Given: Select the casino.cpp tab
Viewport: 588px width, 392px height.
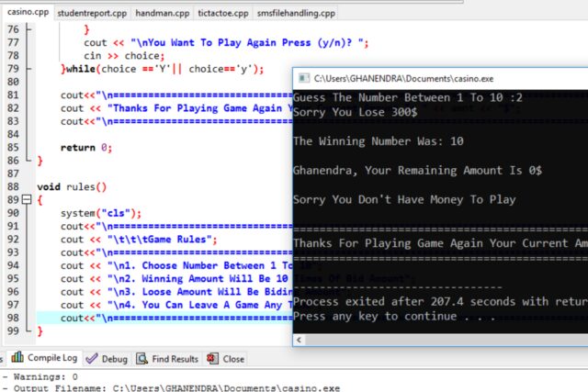Looking at the screenshot, I should pos(28,12).
